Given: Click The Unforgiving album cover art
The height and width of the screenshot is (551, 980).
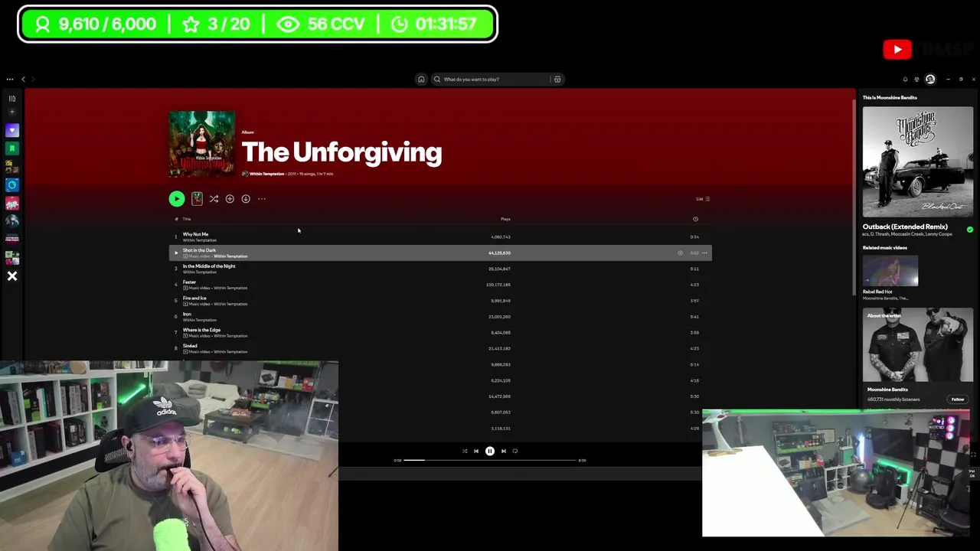Looking at the screenshot, I should click(202, 144).
